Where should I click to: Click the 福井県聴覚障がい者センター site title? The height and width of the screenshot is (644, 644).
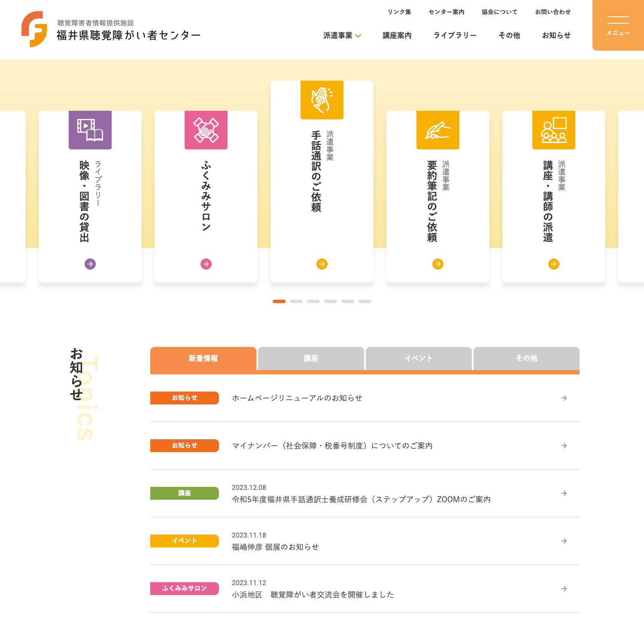point(129,35)
